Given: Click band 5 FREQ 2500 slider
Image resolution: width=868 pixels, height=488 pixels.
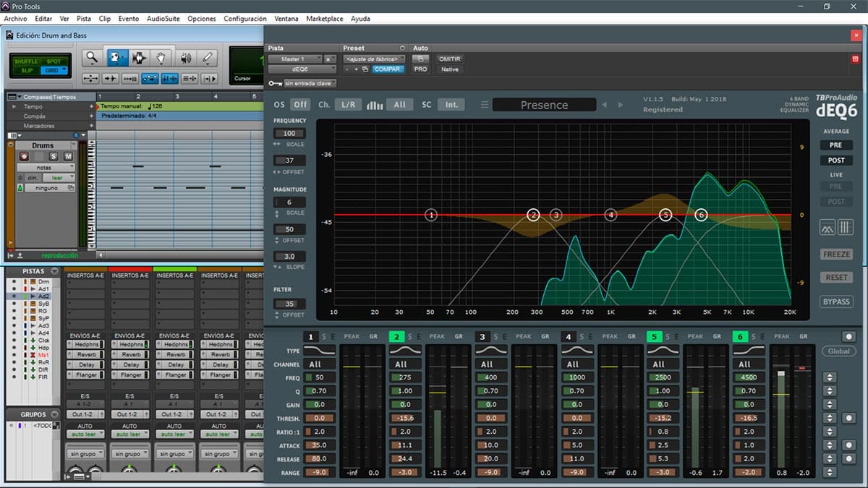Looking at the screenshot, I should coord(664,377).
